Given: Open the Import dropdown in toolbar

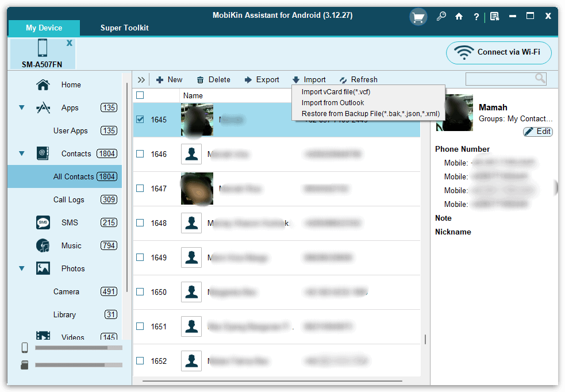Looking at the screenshot, I should pos(309,80).
